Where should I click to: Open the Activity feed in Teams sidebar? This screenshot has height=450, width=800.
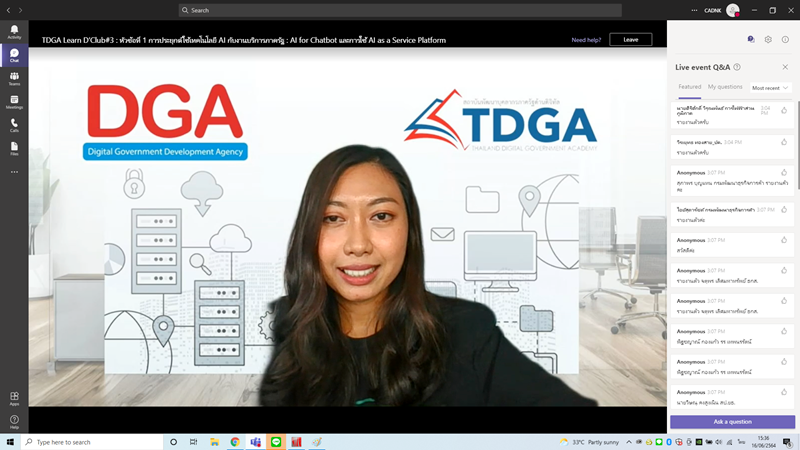(14, 32)
